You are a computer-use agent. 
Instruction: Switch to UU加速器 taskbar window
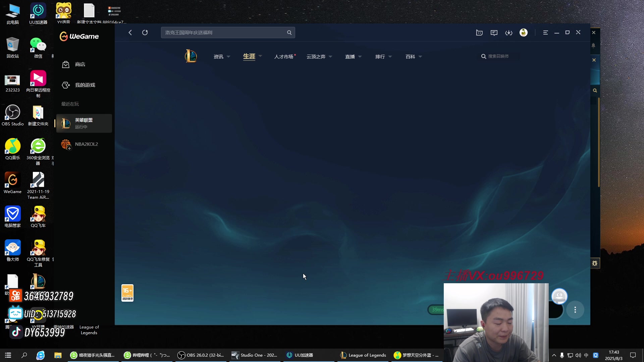pos(309,355)
